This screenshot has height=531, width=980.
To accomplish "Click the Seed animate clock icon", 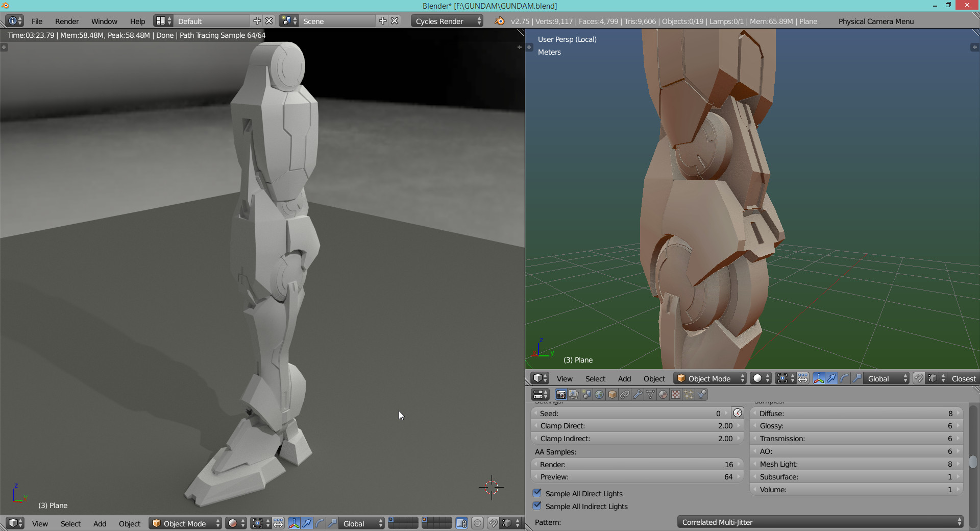I will coord(738,413).
